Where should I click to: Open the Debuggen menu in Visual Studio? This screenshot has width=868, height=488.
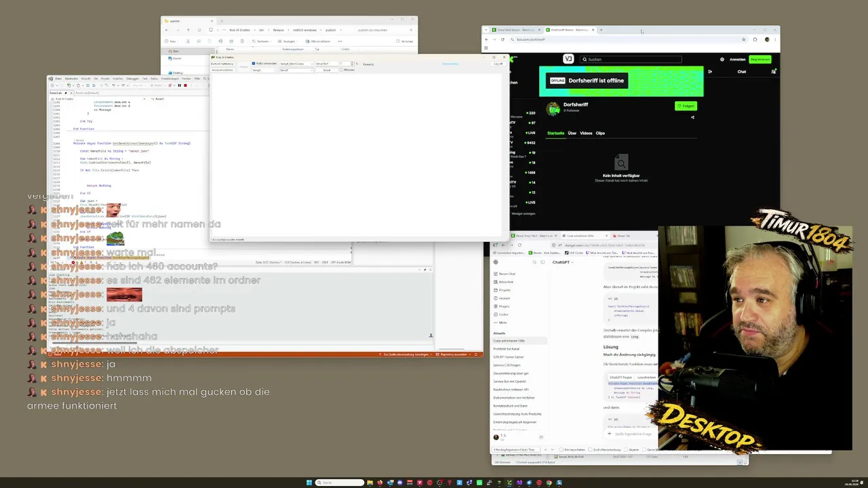click(x=132, y=79)
